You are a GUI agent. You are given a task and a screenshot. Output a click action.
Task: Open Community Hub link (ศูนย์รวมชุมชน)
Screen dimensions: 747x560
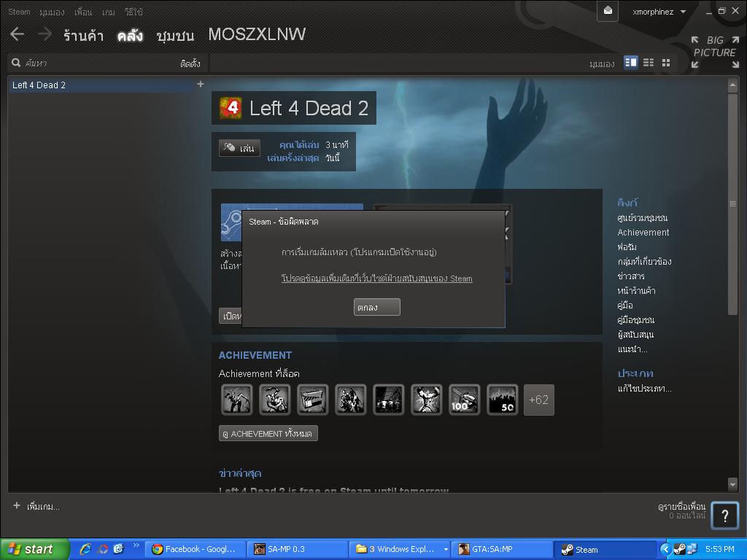tap(642, 218)
